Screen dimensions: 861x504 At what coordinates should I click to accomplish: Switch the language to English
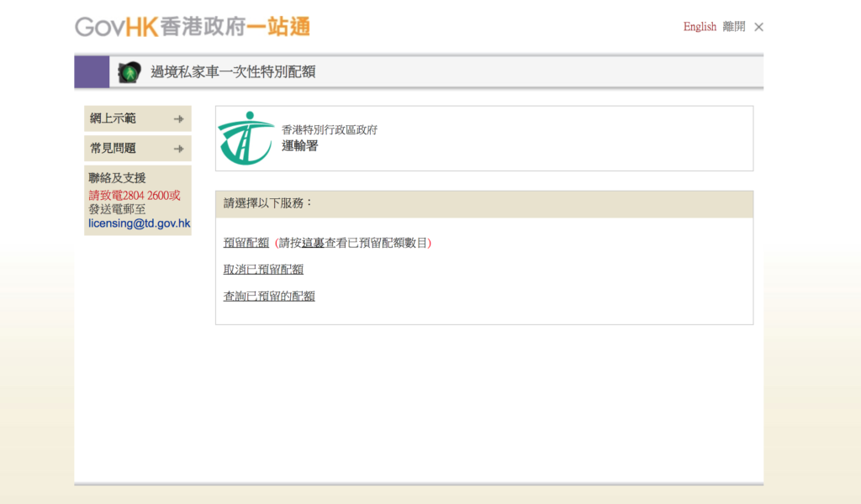pyautogui.click(x=700, y=27)
